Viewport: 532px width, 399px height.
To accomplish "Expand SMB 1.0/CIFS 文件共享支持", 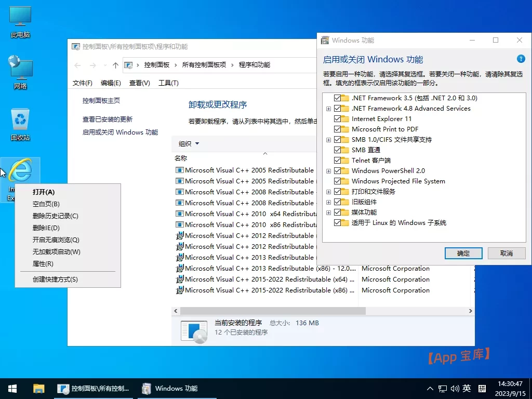I will 328,139.
